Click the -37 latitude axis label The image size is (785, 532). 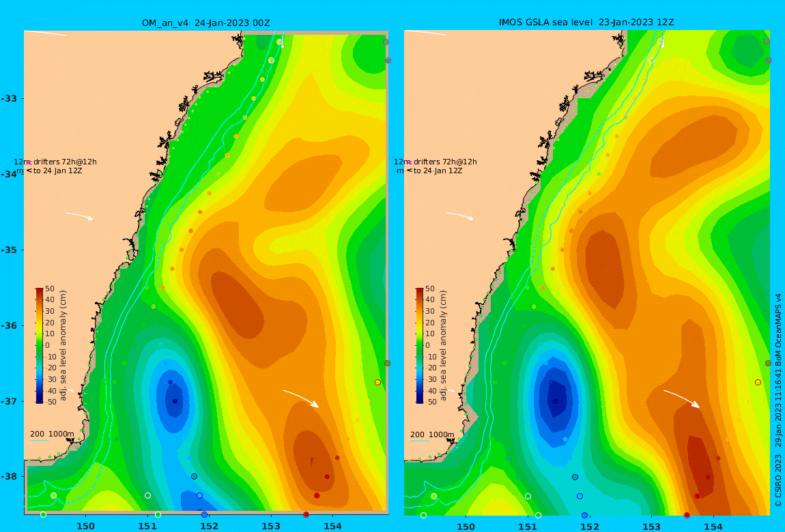click(9, 402)
